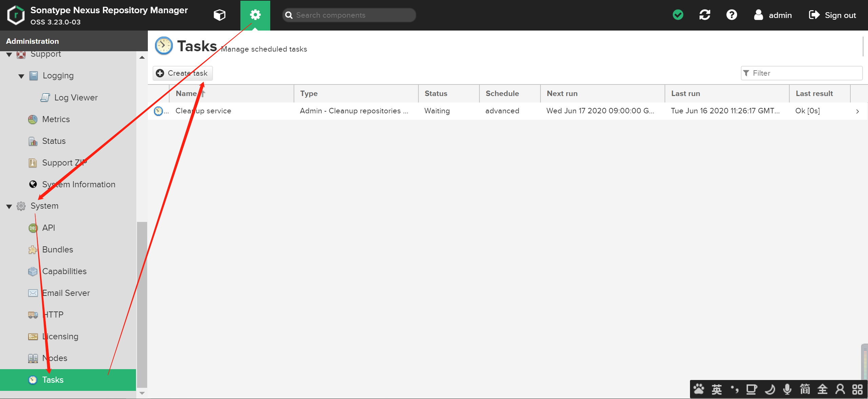This screenshot has height=399, width=868.
Task: Collapse the System tree node
Action: tap(9, 206)
